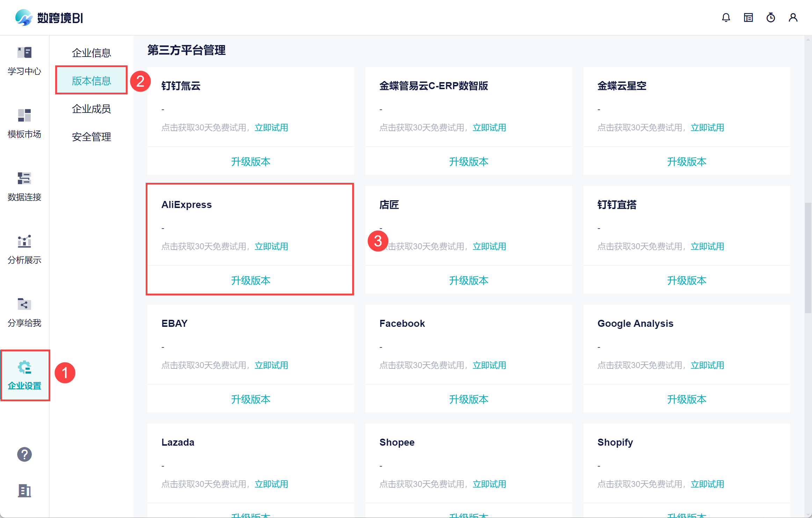Open 分析展示 sidebar section

click(x=24, y=250)
